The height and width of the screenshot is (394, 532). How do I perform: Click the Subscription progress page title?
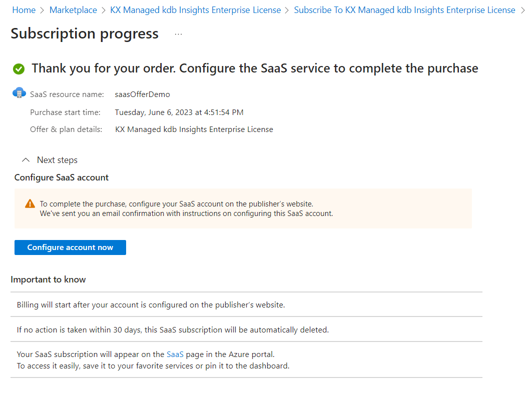(85, 34)
